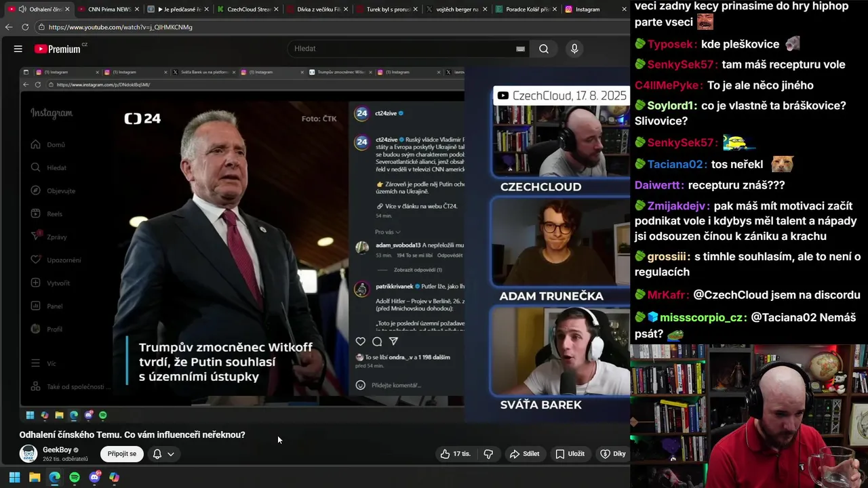Click the comment bubble icon under post
This screenshot has width=868, height=488.
point(377,342)
